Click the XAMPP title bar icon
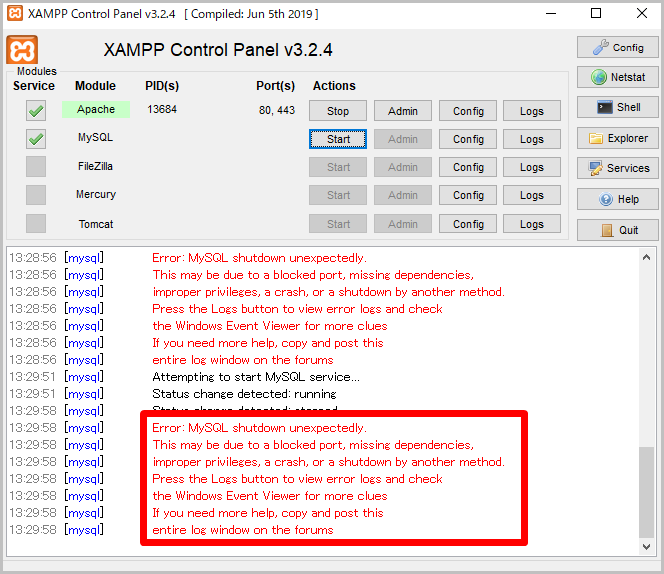 (15, 13)
